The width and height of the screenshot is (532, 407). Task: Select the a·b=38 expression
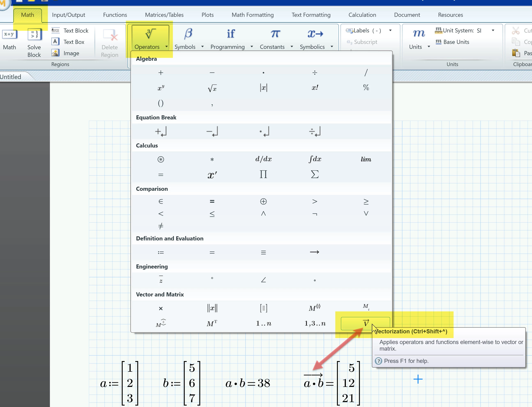[248, 383]
